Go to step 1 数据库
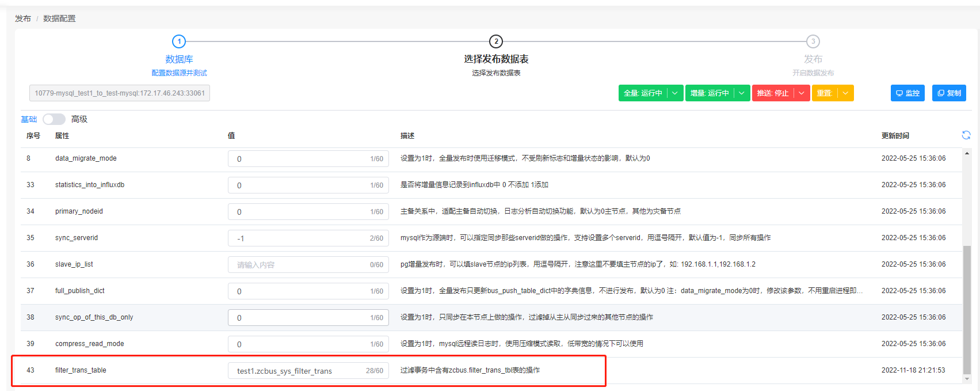The image size is (980, 391). pos(179,41)
